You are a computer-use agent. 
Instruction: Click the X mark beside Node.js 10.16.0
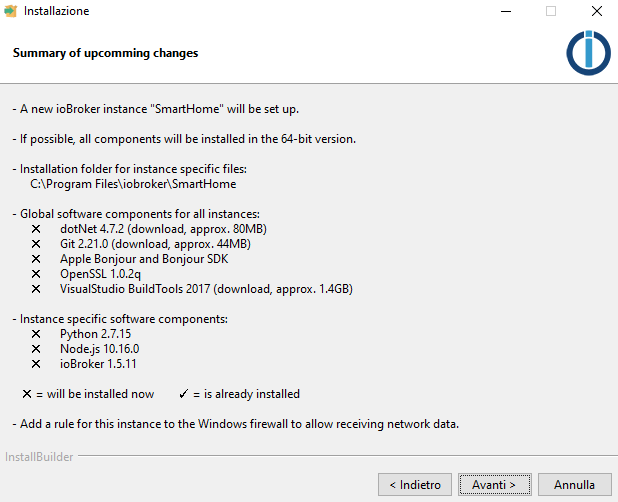pos(36,349)
